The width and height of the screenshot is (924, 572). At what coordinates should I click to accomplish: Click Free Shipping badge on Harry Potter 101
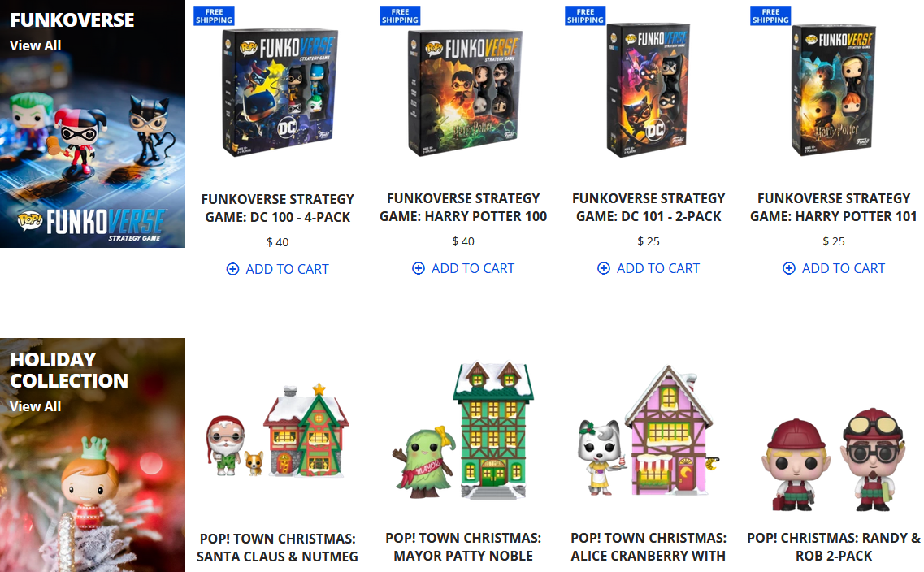tap(770, 16)
